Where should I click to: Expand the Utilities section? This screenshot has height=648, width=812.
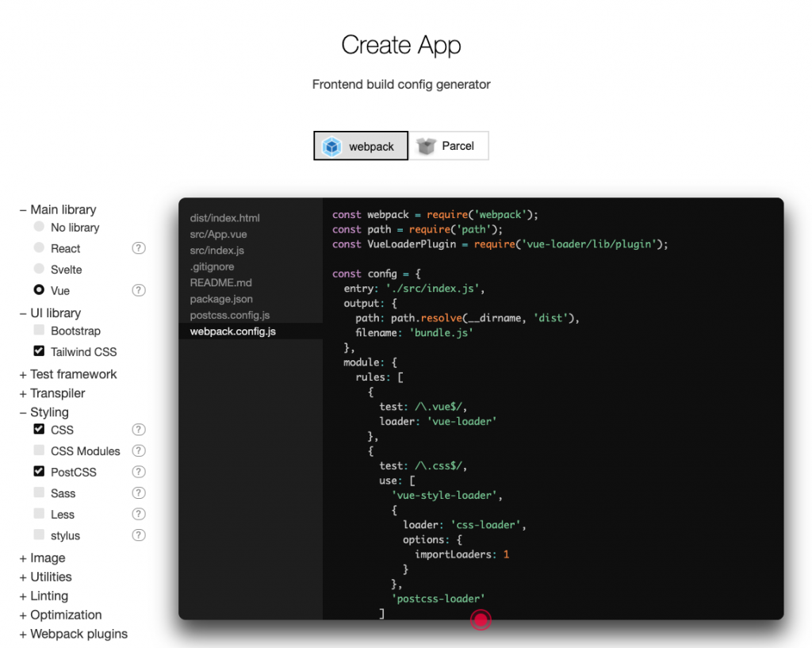pyautogui.click(x=45, y=577)
